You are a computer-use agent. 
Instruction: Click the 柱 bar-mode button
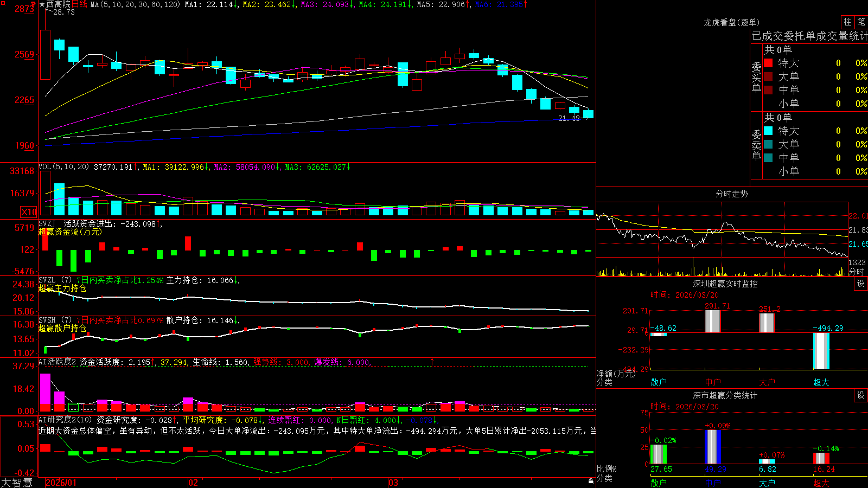point(847,22)
